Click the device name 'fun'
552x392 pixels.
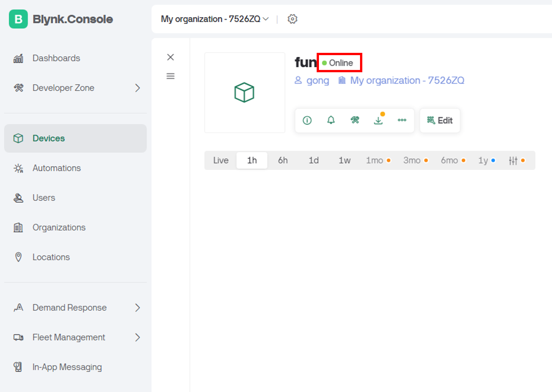306,62
